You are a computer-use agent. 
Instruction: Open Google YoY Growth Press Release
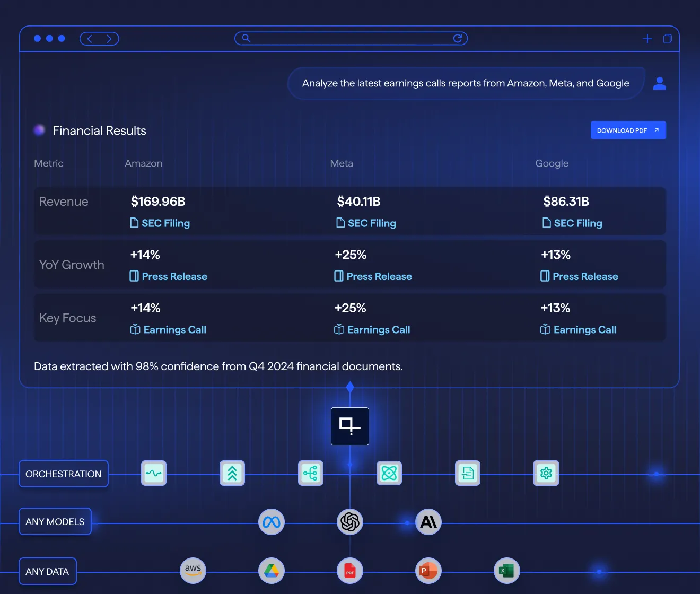[x=580, y=276]
